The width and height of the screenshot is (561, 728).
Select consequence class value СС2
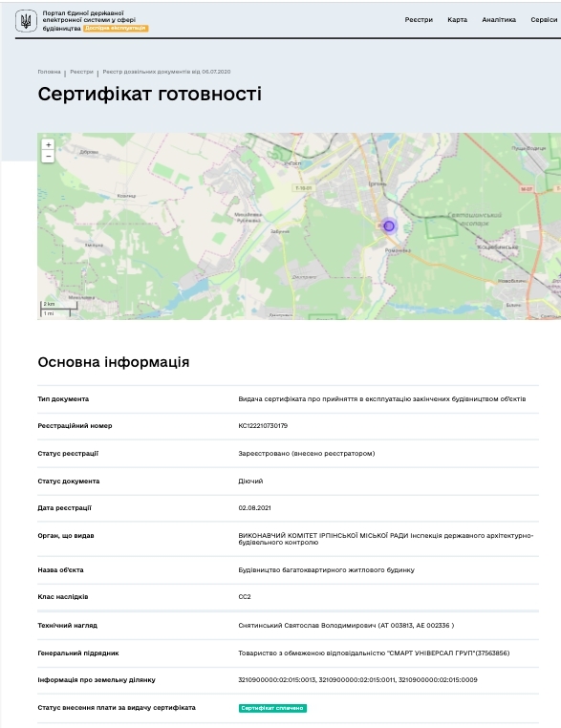[245, 596]
